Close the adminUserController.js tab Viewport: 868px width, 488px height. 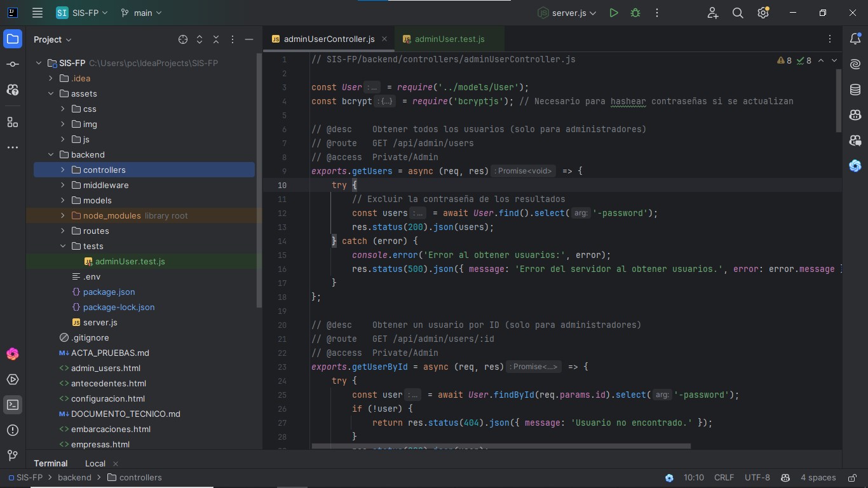click(x=384, y=39)
